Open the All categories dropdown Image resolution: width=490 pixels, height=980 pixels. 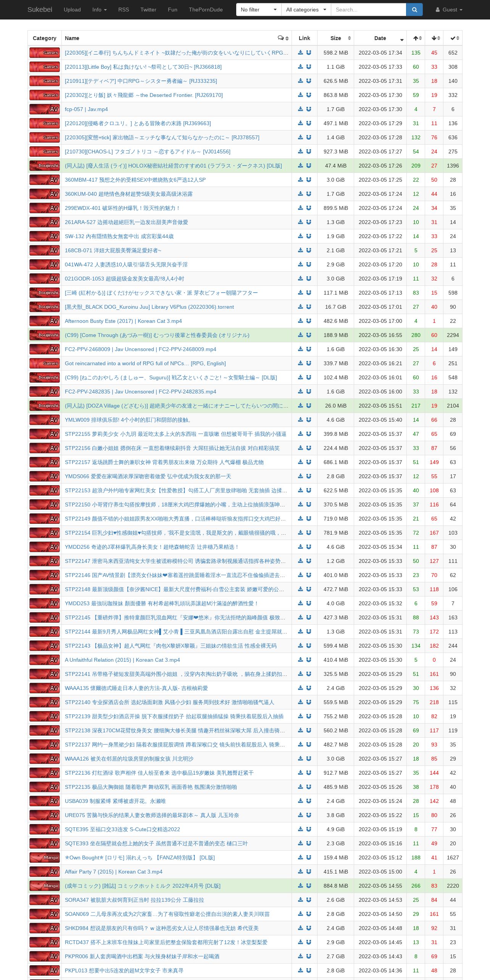[306, 10]
